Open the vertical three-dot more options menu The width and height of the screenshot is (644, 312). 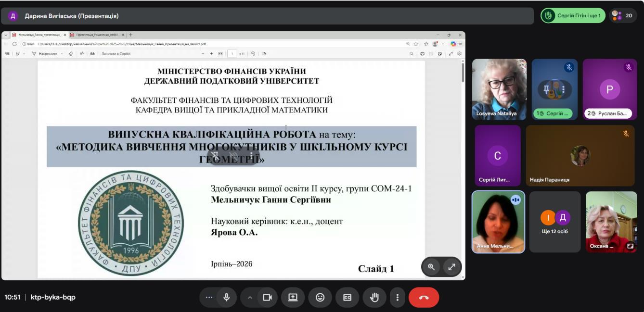pos(397,297)
